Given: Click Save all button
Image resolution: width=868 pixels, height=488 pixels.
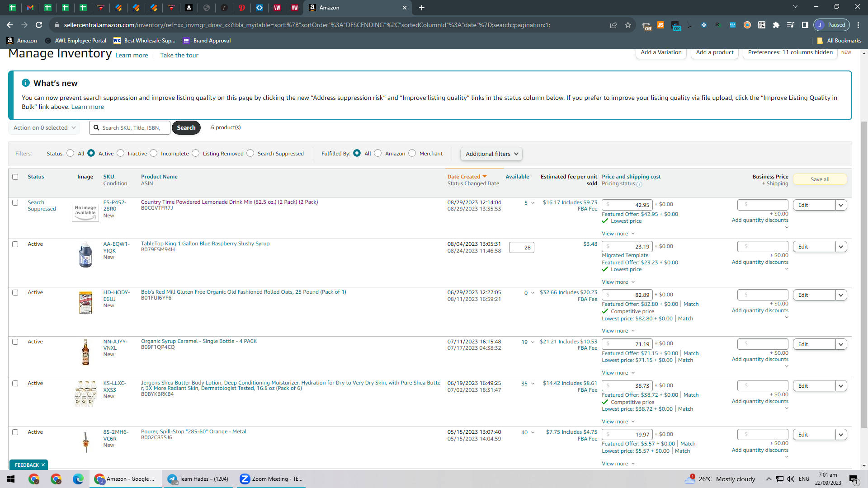Looking at the screenshot, I should pyautogui.click(x=820, y=179).
